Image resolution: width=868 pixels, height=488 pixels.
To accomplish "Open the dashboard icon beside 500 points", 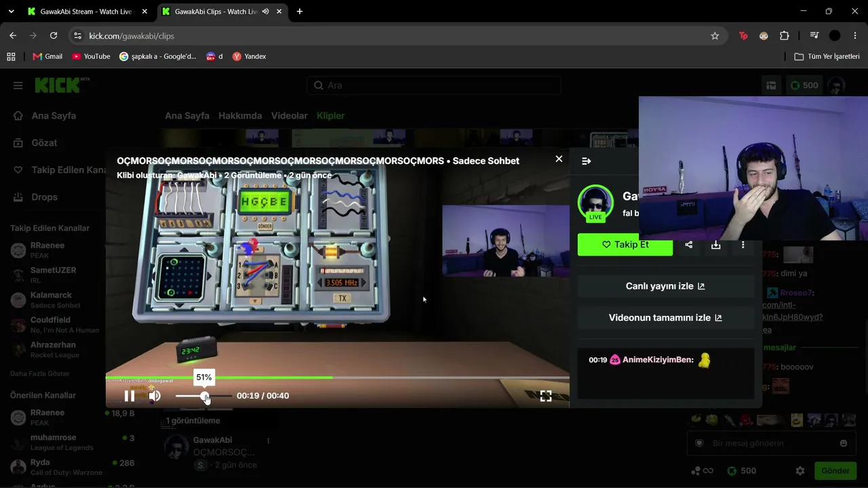I will pyautogui.click(x=771, y=85).
